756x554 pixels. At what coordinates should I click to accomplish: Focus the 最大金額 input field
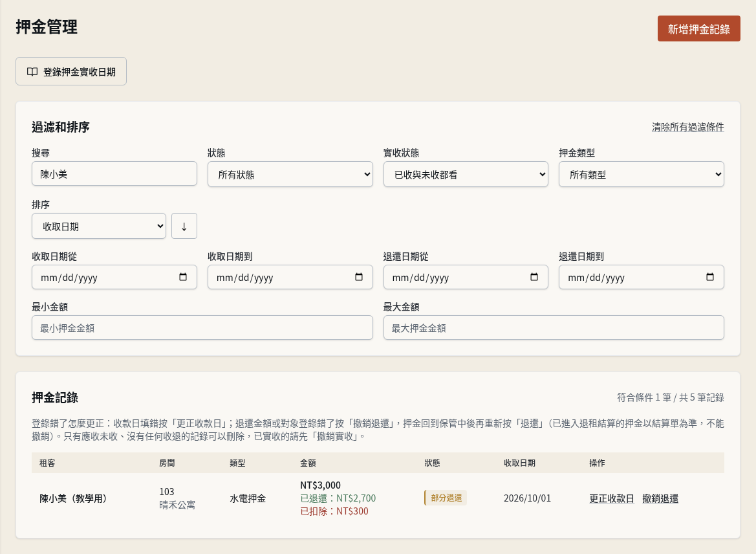554,327
